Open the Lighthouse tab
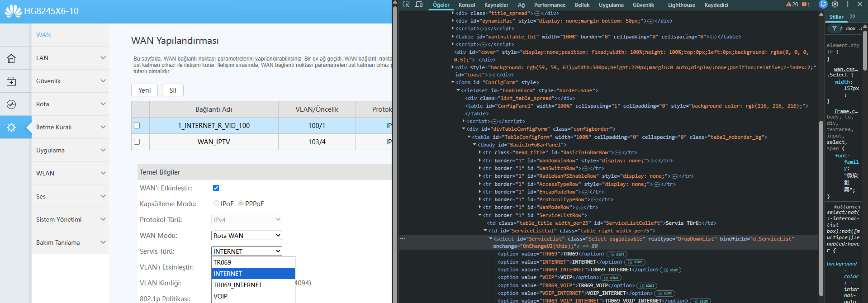The height and width of the screenshot is (303, 868). 682,5
